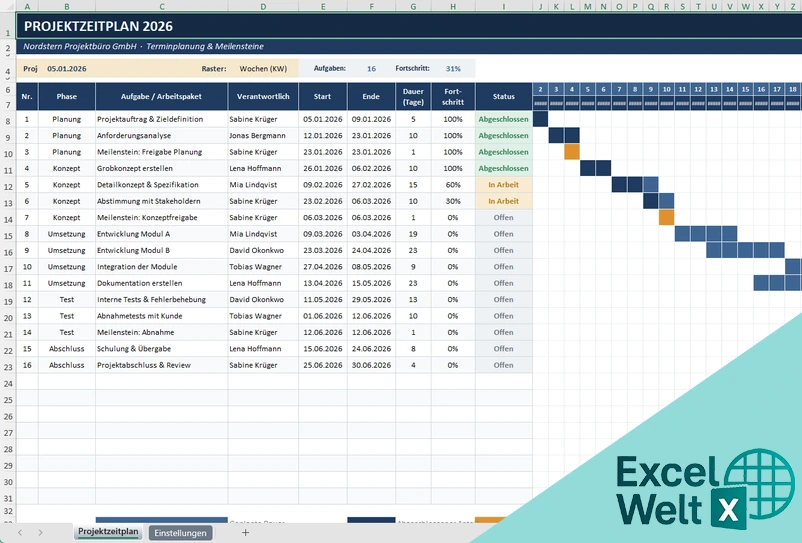Click orange milestone marker in Konzeptfreigabe row

point(666,217)
